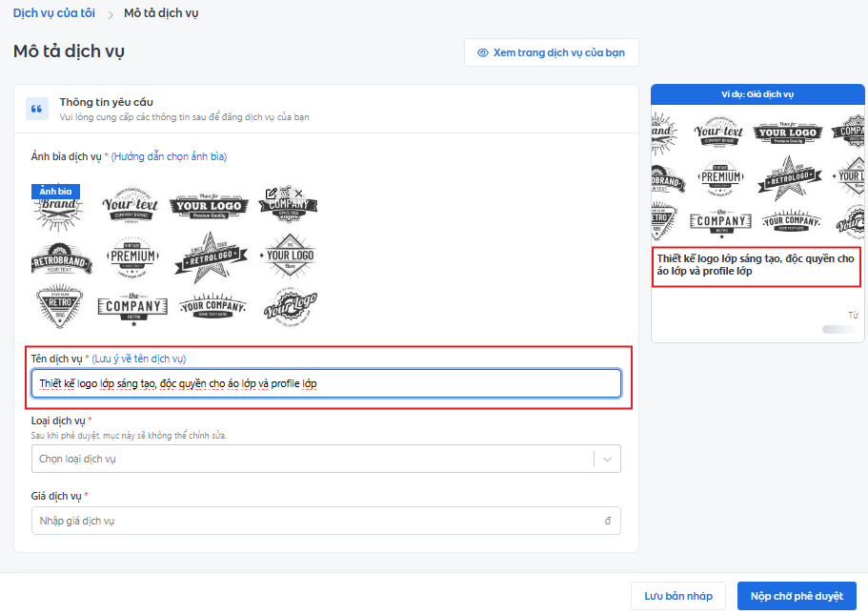Submit via Nộp chờ phê duyệt button

(796, 596)
